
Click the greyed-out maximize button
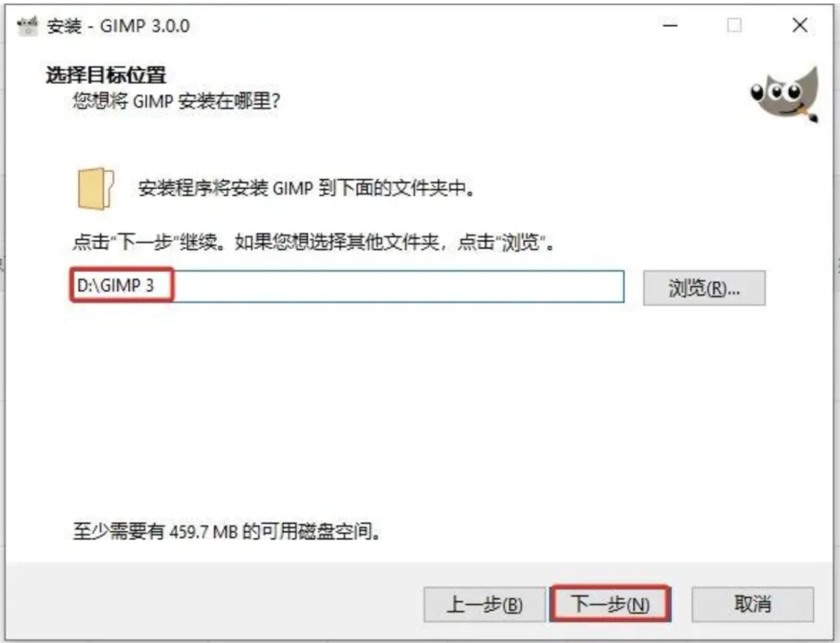tap(734, 25)
